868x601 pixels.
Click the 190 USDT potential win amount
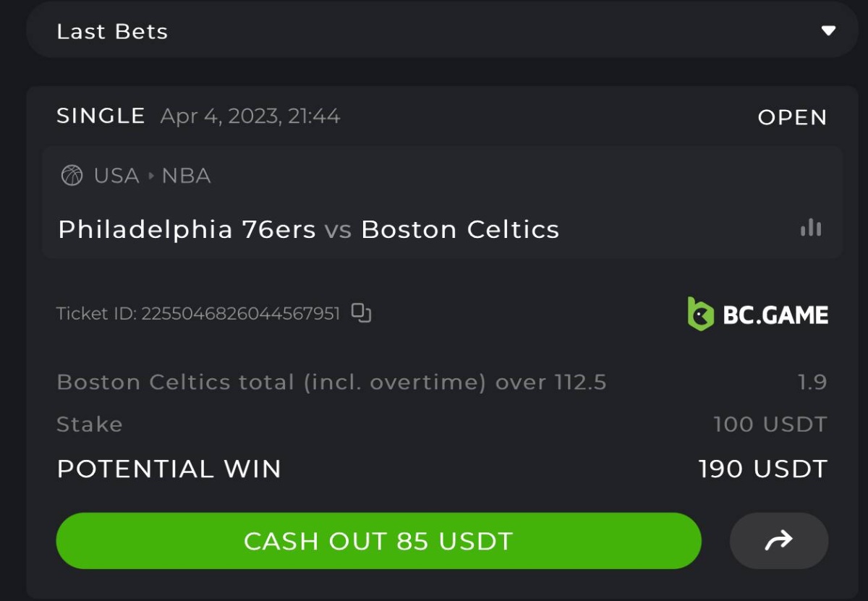(762, 469)
